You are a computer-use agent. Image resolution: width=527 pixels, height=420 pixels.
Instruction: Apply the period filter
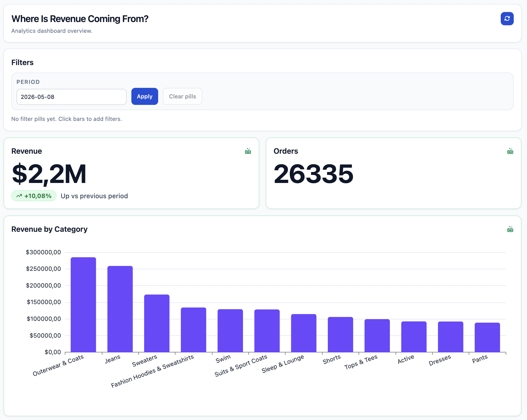[x=145, y=96]
